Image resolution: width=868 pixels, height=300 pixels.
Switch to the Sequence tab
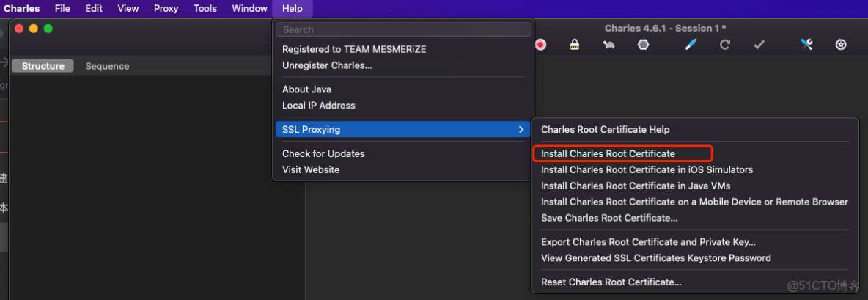107,66
